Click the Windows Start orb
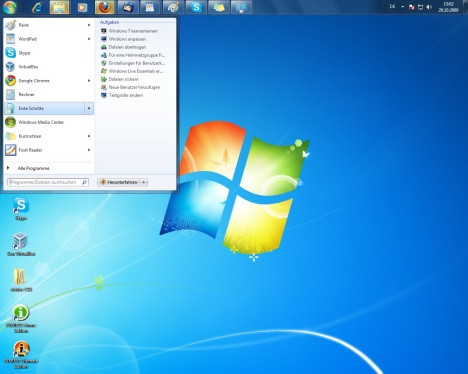This screenshot has height=374, width=468. click(10, 7)
